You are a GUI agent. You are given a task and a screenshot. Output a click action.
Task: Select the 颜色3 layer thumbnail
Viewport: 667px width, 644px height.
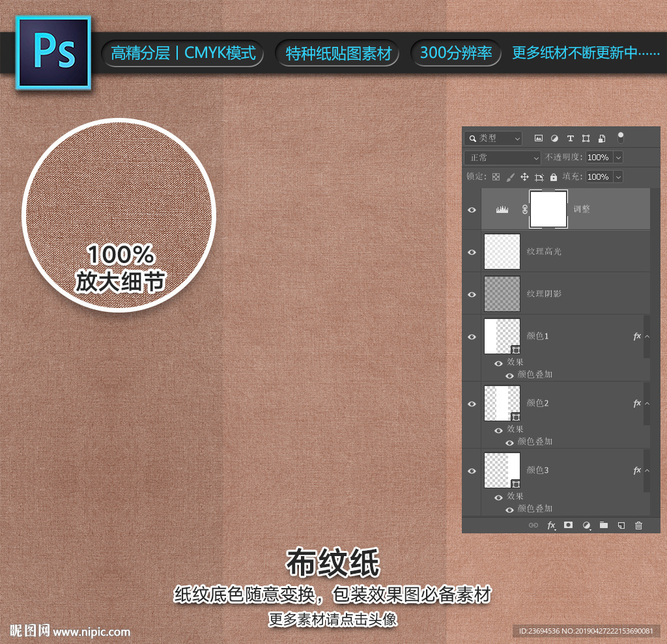pos(502,470)
